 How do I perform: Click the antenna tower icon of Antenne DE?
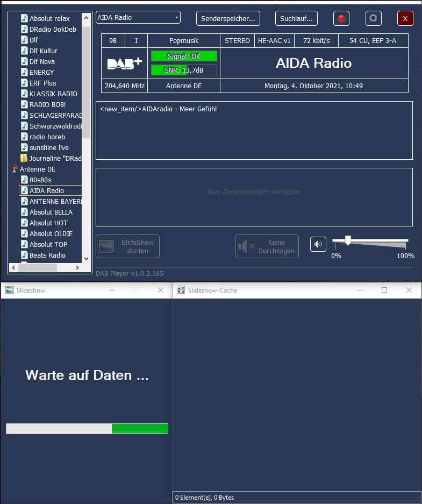pos(15,169)
